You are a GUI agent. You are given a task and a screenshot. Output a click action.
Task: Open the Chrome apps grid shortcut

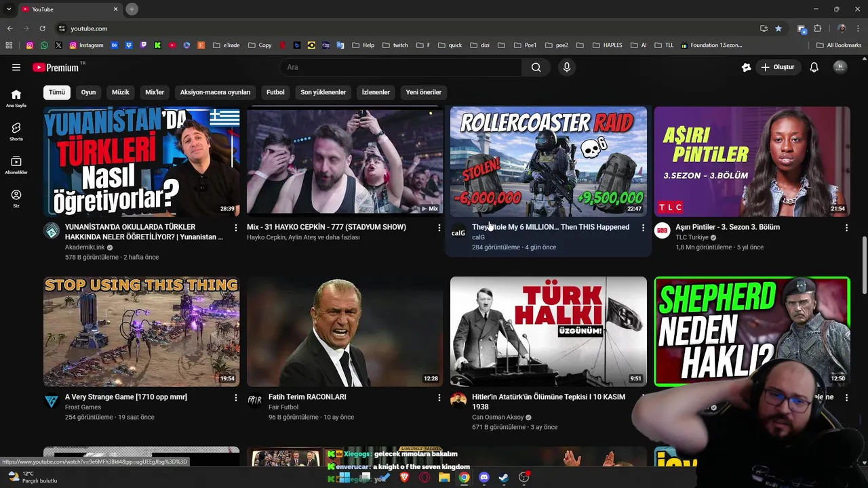[9, 45]
